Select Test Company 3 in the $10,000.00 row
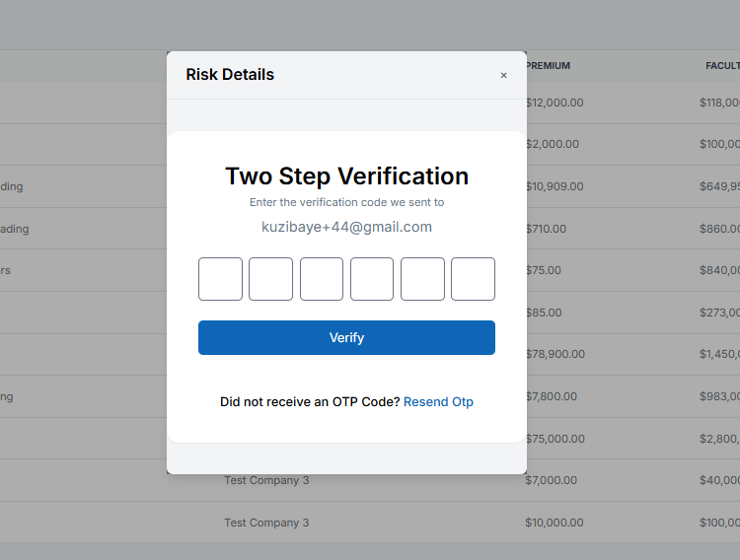 click(266, 523)
